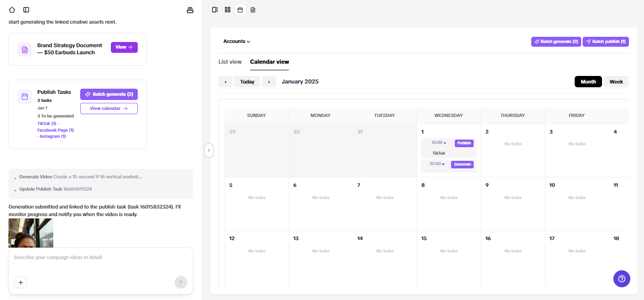View the Brand Strategy Document
This screenshot has height=300, width=644.
point(124,47)
